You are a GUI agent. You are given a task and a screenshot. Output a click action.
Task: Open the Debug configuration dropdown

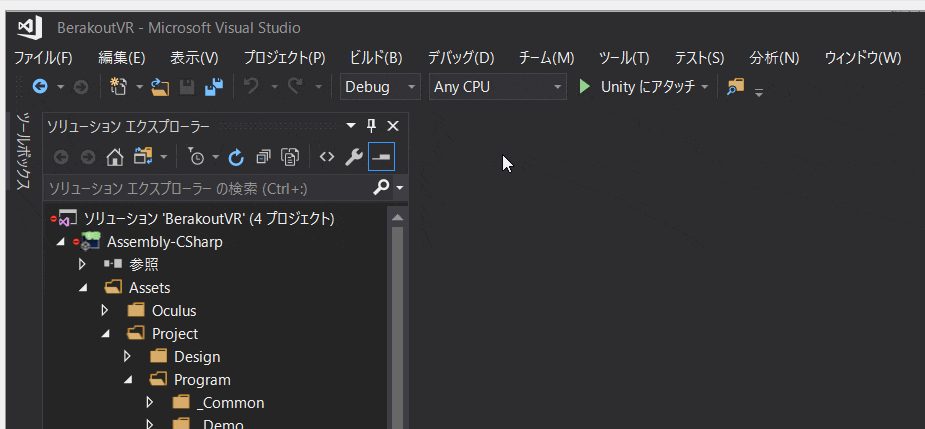click(x=381, y=87)
